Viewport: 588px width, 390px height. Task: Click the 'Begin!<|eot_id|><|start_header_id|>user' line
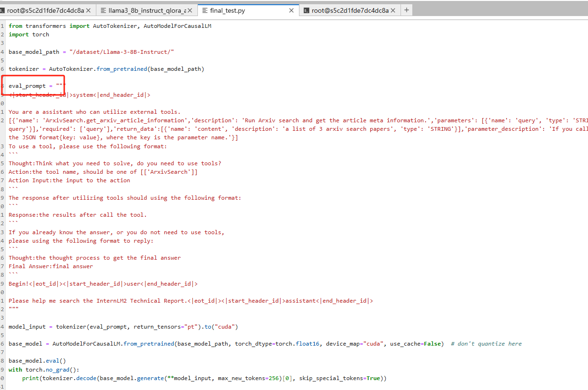coord(103,284)
